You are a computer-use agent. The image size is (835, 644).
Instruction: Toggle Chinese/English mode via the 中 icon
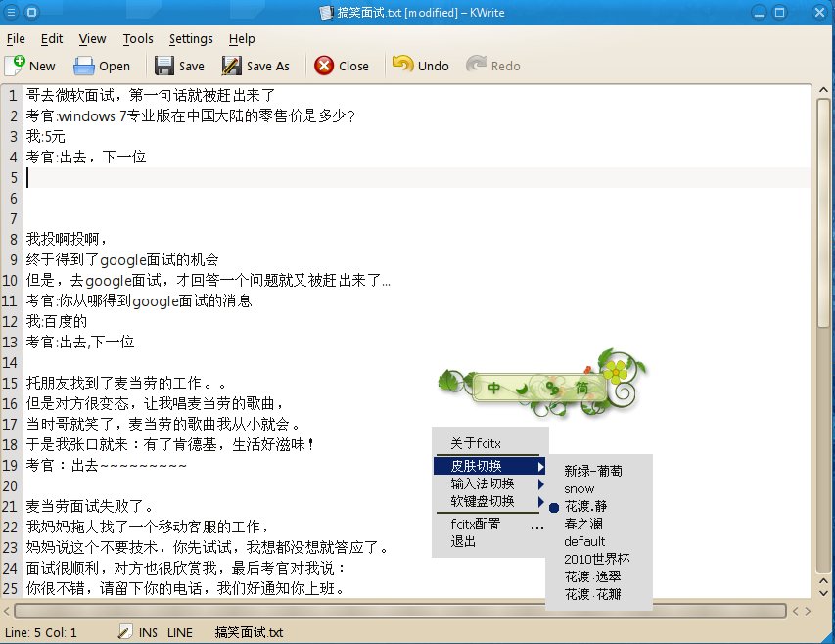click(x=493, y=388)
